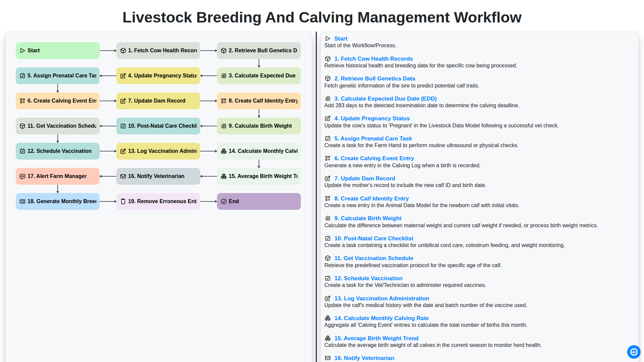Viewport: 644px width, 362px height.
Task: Select the 16. Notify Veterinarian node
Action: [158, 176]
